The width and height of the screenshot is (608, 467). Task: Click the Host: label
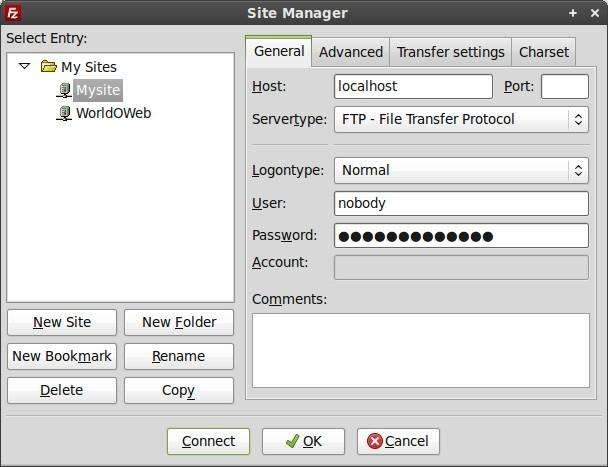click(269, 86)
